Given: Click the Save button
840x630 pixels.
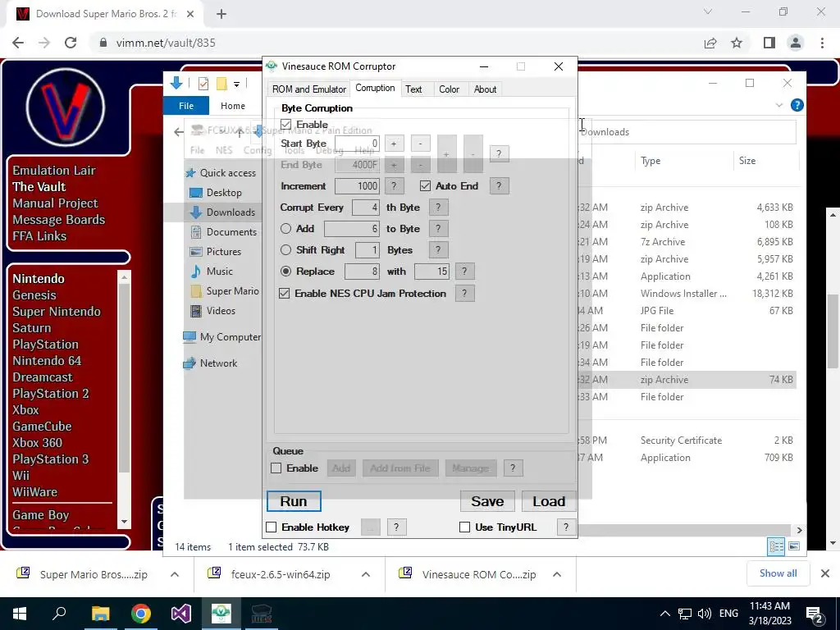Looking at the screenshot, I should [x=487, y=501].
